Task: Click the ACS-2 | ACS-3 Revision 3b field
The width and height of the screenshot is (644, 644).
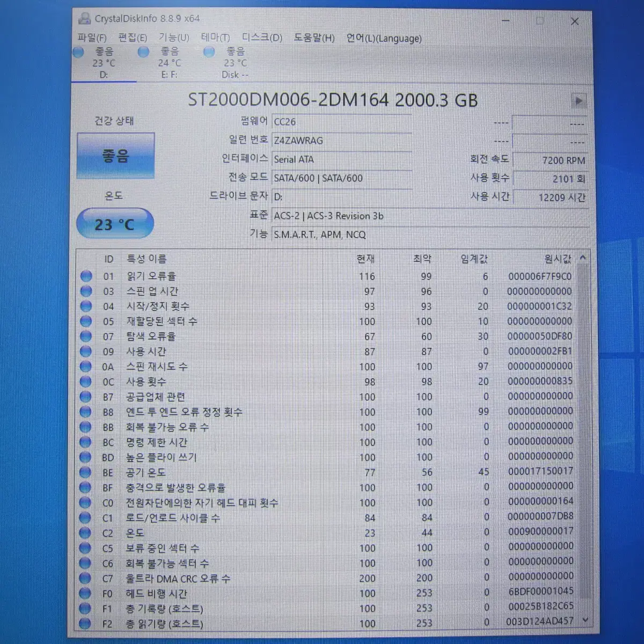Action: (430, 216)
